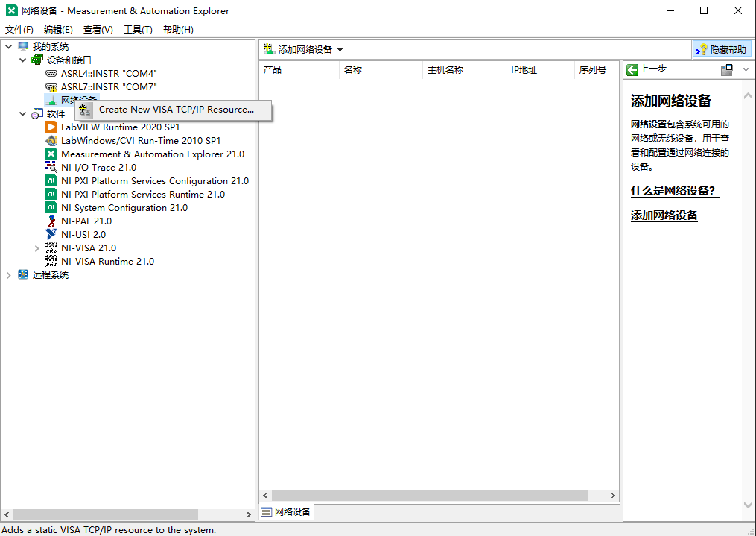Open the 工具(T) menu
The height and width of the screenshot is (536, 756).
138,30
